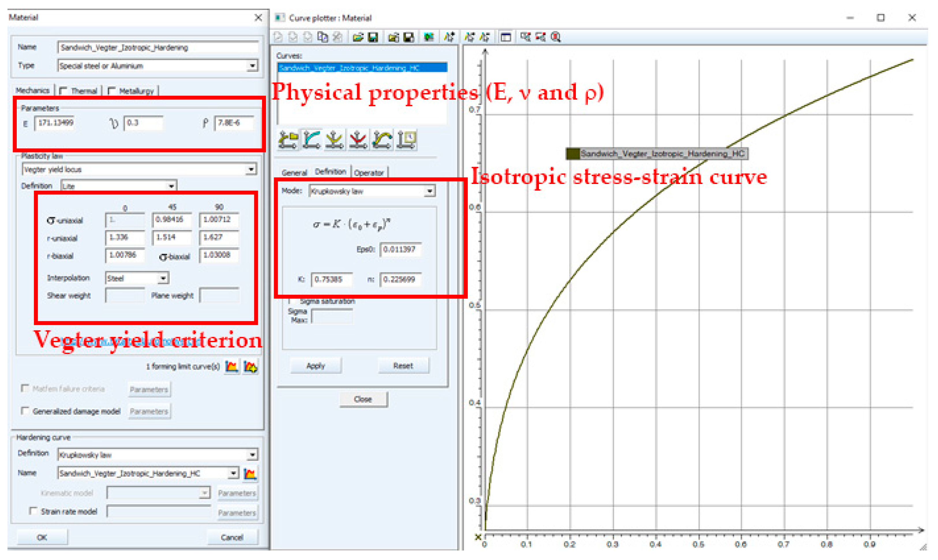The height and width of the screenshot is (560, 938).
Task: Click the chart icon beside hardening curve Name
Action: (x=250, y=473)
